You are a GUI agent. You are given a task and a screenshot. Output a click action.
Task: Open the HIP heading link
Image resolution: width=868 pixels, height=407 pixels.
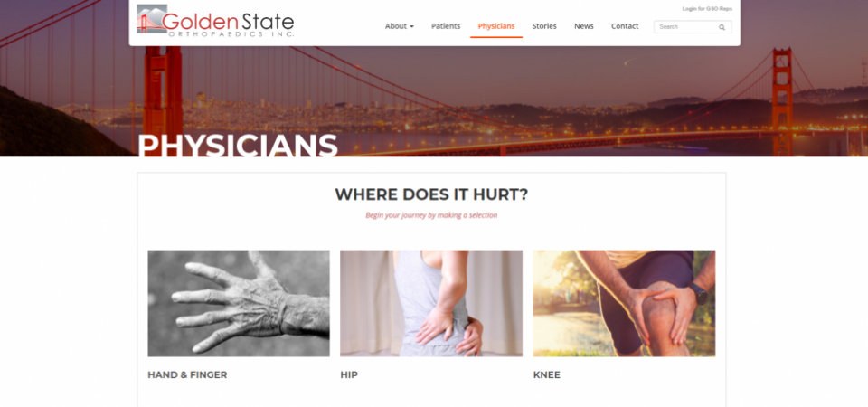(x=349, y=374)
